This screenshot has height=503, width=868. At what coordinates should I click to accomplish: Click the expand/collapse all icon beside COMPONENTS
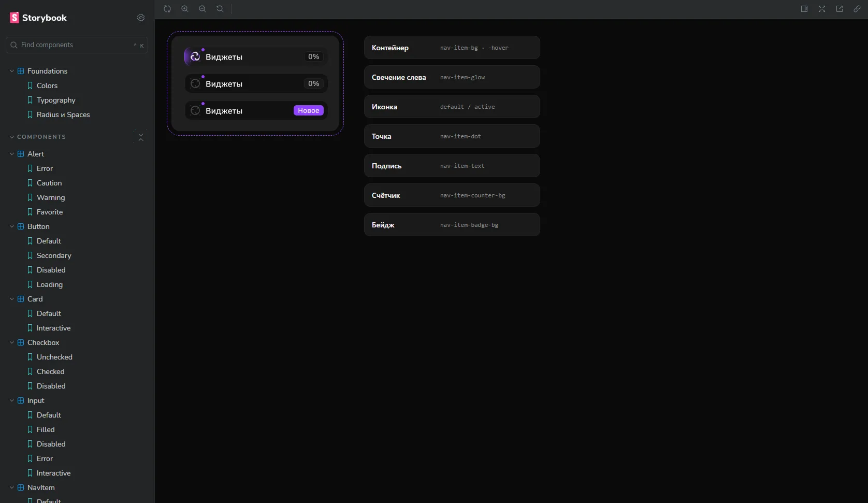141,137
